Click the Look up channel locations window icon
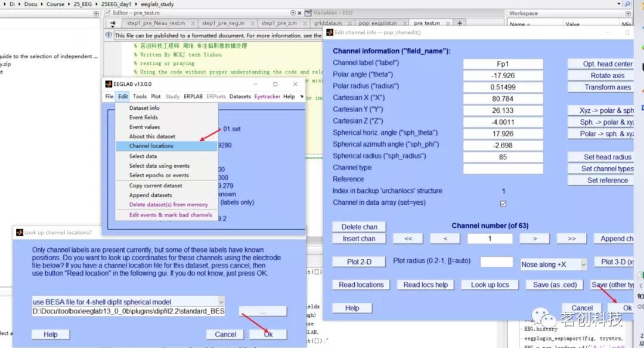 point(19,232)
